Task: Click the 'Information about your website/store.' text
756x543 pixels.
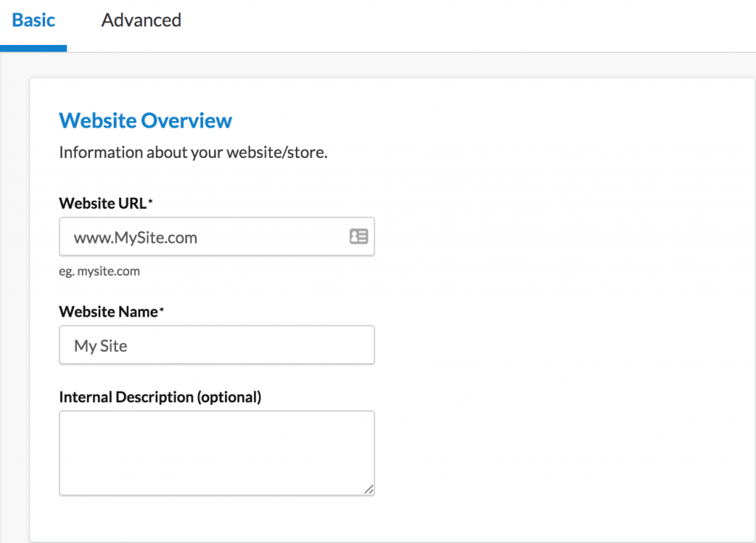Action: [x=193, y=153]
